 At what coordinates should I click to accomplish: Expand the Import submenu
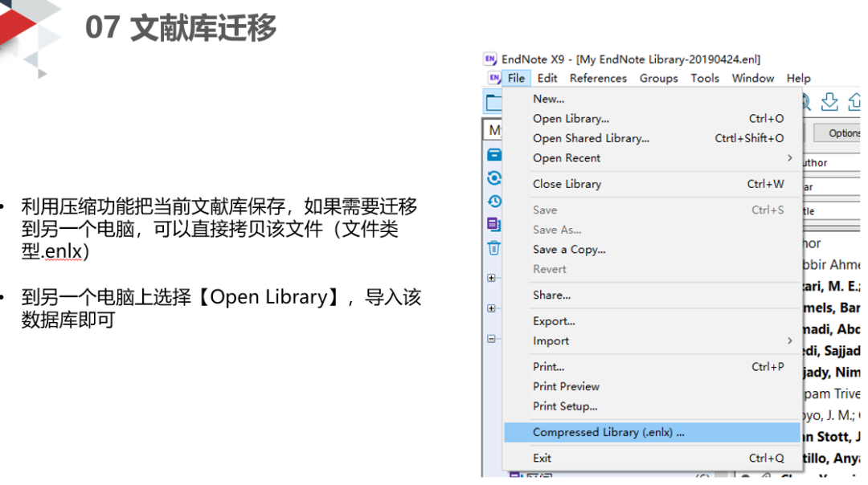[652, 341]
